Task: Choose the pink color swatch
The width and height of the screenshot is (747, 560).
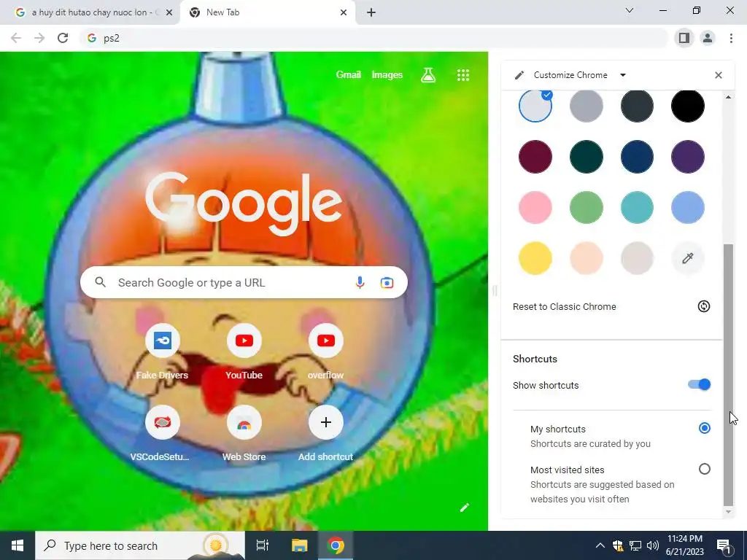Action: (535, 207)
